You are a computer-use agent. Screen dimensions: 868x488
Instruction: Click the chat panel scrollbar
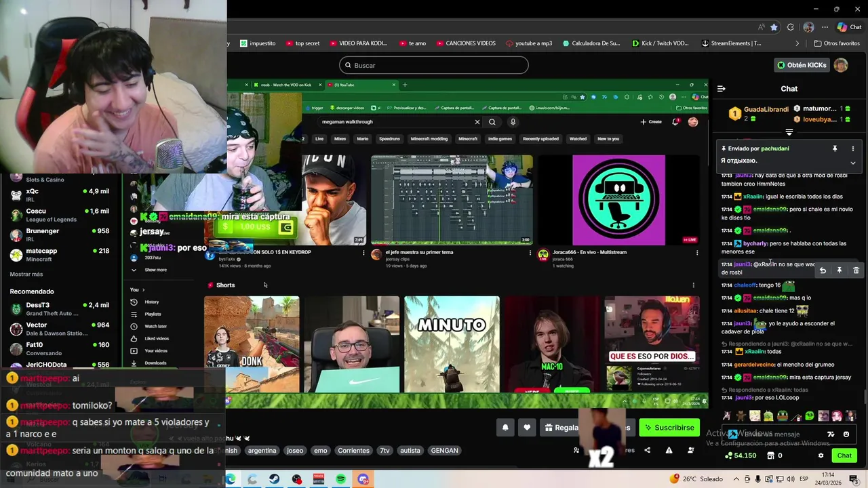[864, 397]
